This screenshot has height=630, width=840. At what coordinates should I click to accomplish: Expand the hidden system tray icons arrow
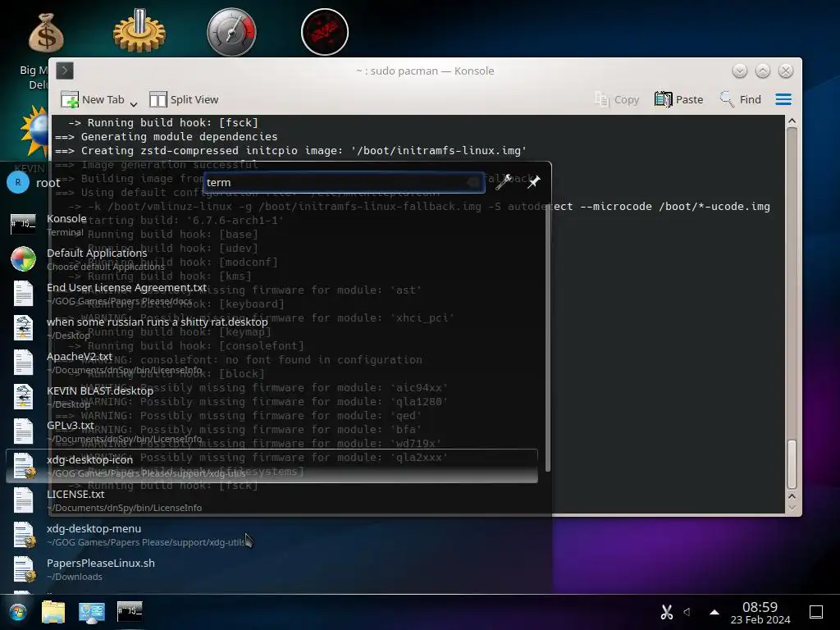[714, 612]
